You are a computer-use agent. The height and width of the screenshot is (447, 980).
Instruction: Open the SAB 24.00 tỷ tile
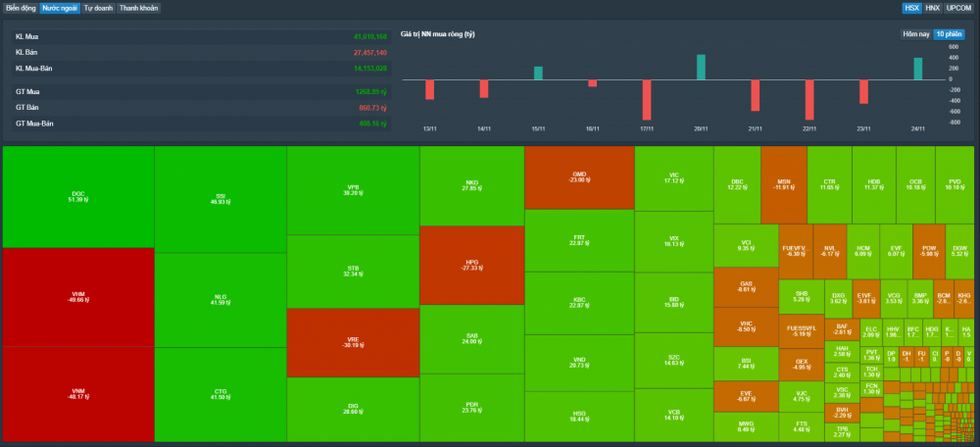[x=472, y=339]
